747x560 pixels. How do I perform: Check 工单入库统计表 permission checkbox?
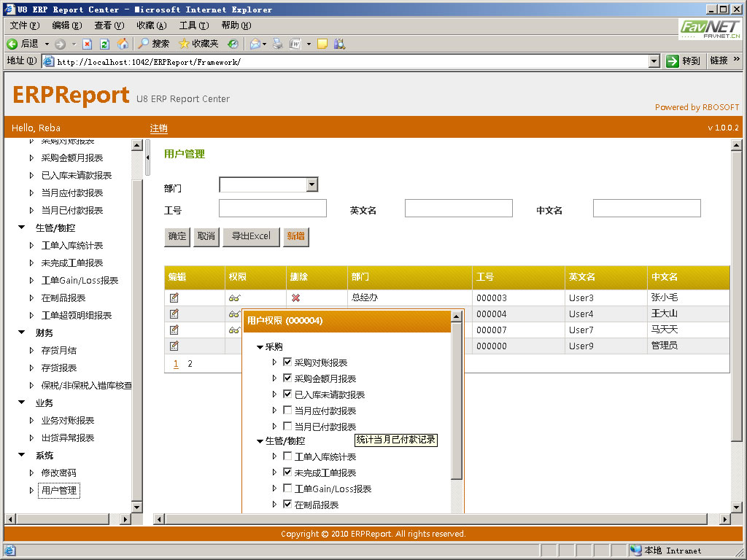[x=287, y=456]
